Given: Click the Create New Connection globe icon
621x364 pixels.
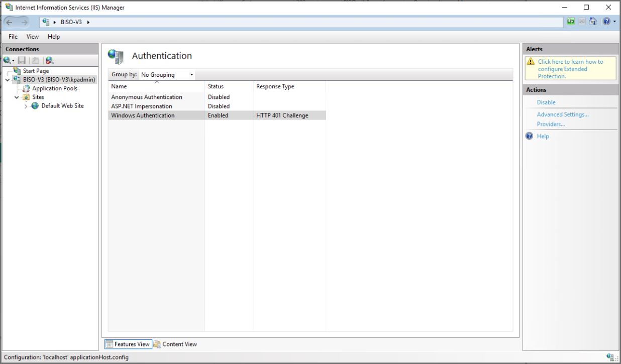Looking at the screenshot, I should tap(7, 60).
